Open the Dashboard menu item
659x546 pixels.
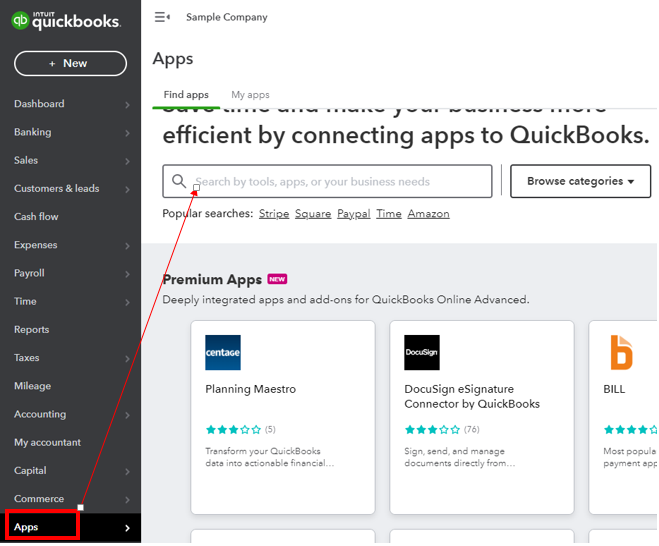pos(39,104)
